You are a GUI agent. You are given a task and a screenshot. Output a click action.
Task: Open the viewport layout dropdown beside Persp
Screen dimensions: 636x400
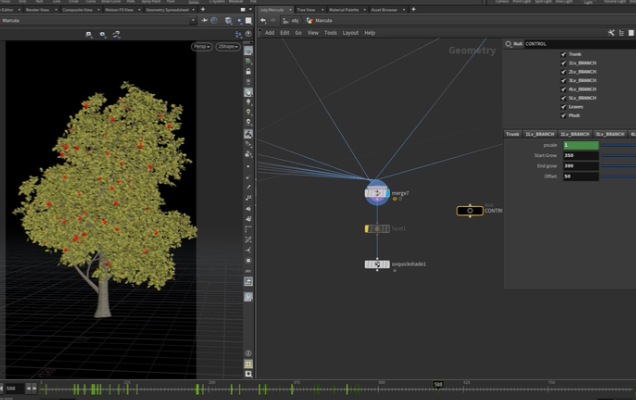(x=229, y=47)
